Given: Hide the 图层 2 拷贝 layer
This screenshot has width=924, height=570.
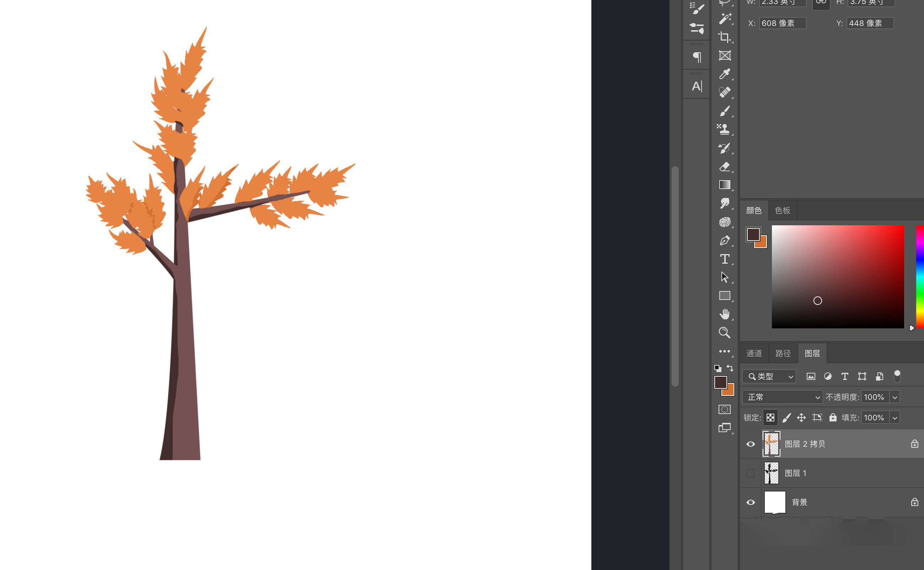Looking at the screenshot, I should tap(751, 444).
